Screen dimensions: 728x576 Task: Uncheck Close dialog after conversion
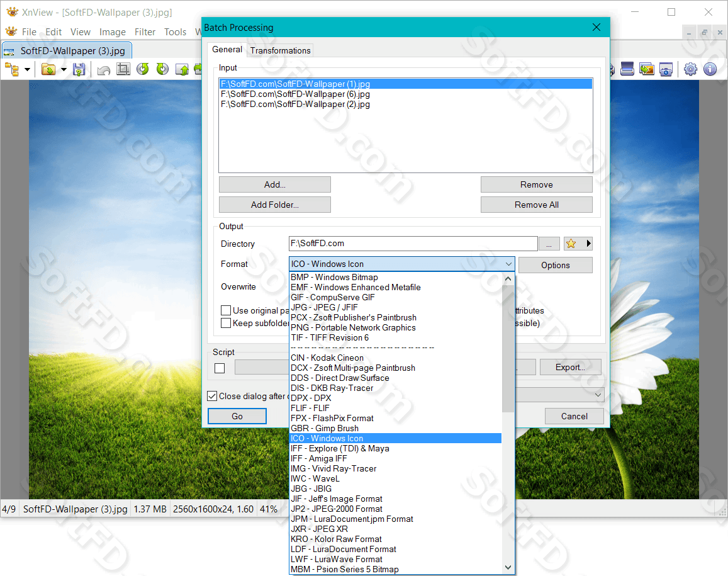click(x=211, y=396)
